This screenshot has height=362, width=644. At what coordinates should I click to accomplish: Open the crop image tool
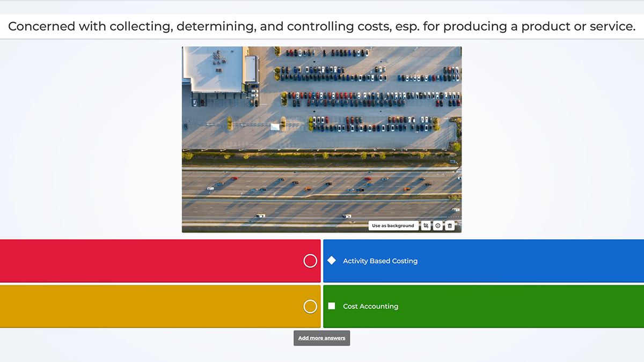tap(426, 226)
